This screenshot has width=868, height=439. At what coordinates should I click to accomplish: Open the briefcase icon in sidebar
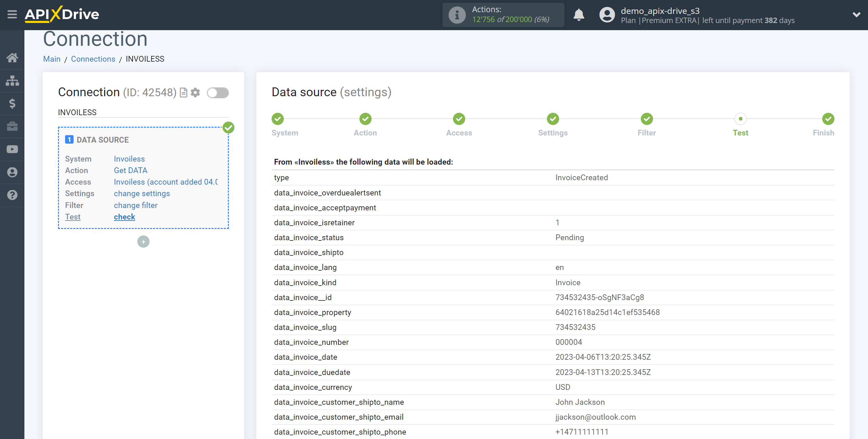point(12,126)
